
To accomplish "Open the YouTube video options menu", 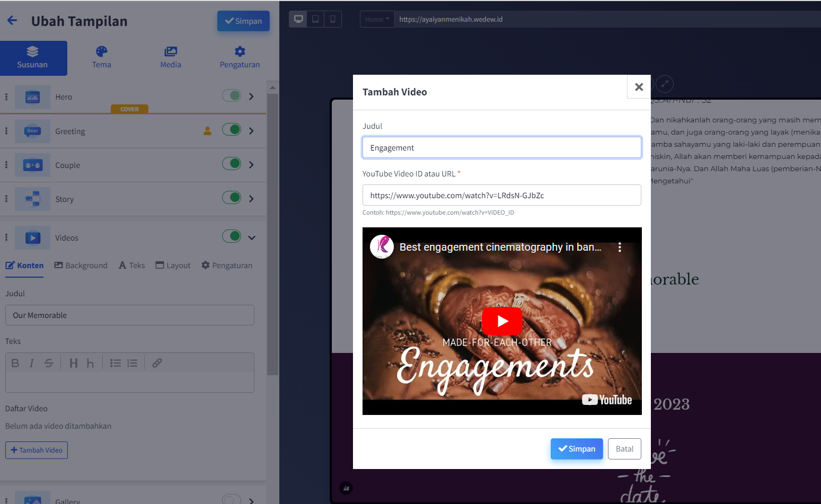I will click(620, 247).
